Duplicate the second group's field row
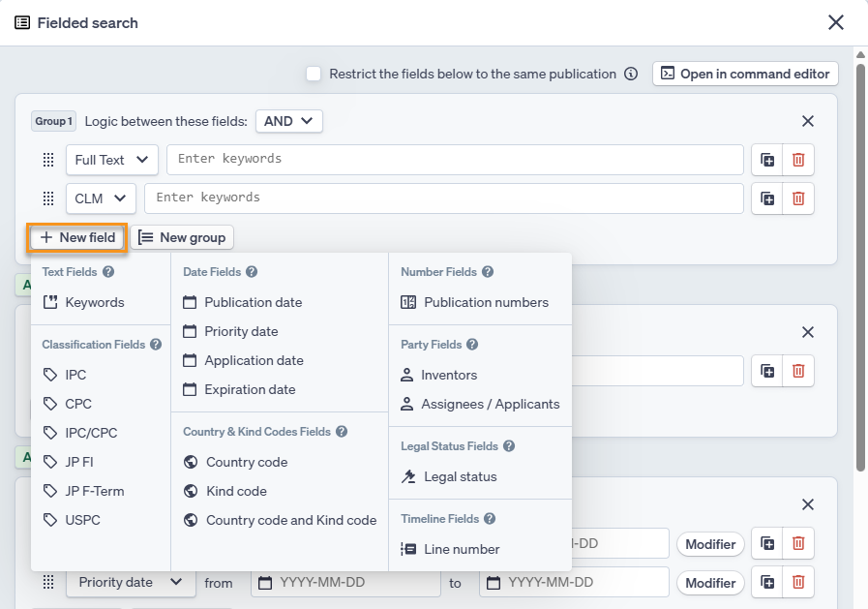This screenshot has height=609, width=868. click(767, 371)
